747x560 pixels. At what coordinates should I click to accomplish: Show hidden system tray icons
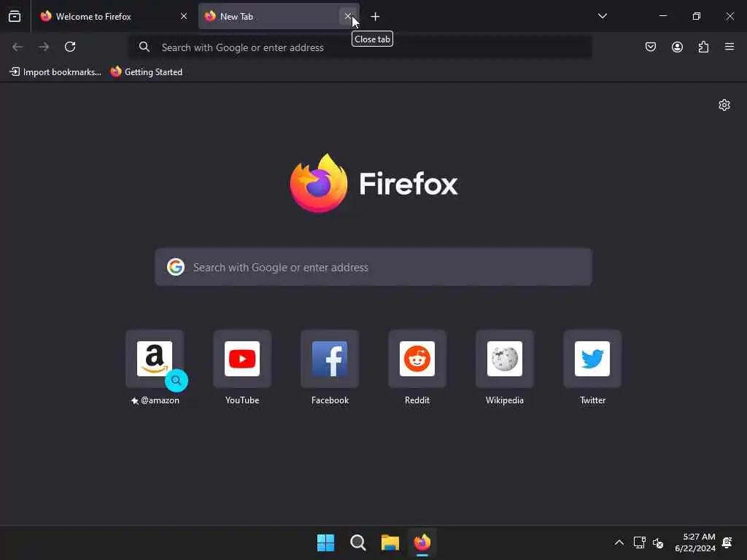(x=619, y=542)
